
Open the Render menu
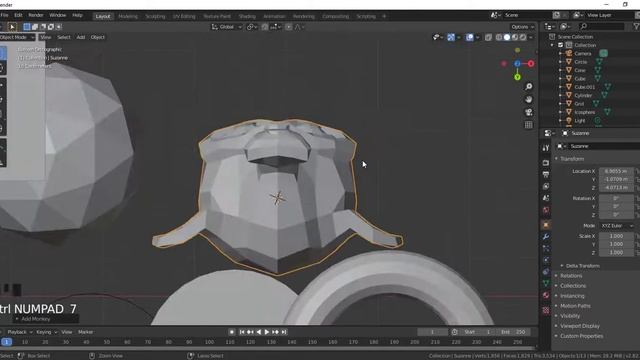tap(36, 15)
